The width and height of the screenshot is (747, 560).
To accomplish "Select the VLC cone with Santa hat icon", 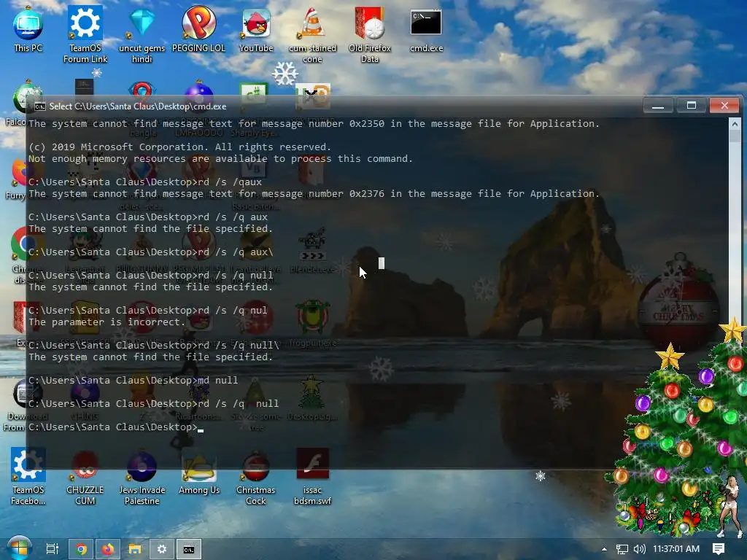I will [x=312, y=34].
